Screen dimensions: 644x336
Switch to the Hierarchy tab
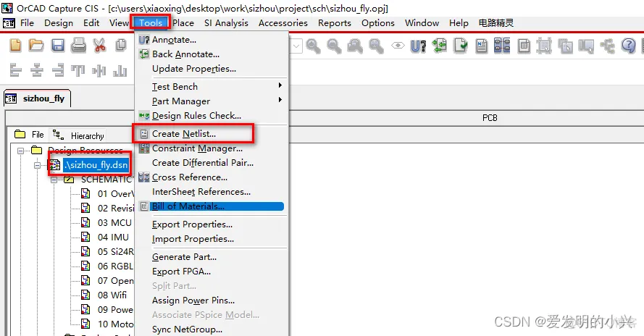click(x=78, y=135)
